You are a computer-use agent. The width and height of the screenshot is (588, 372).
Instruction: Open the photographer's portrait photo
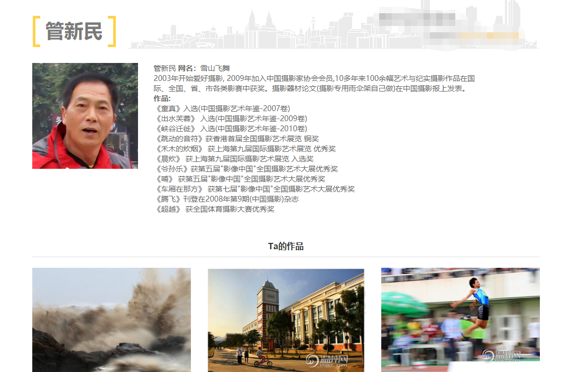(x=85, y=116)
